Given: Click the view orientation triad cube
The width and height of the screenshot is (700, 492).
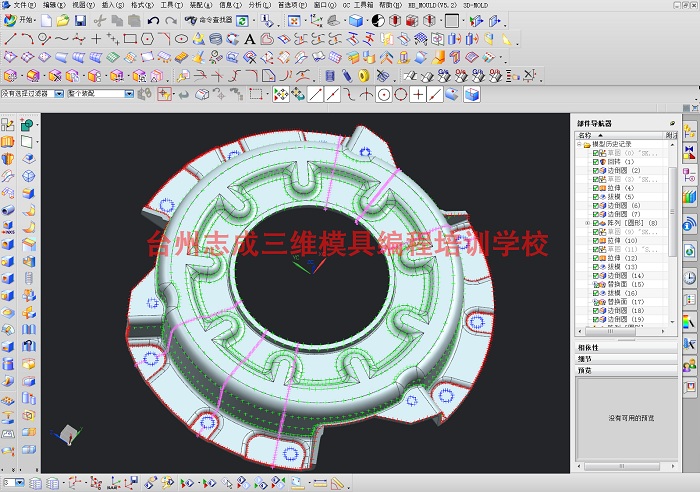Looking at the screenshot, I should (x=68, y=434).
